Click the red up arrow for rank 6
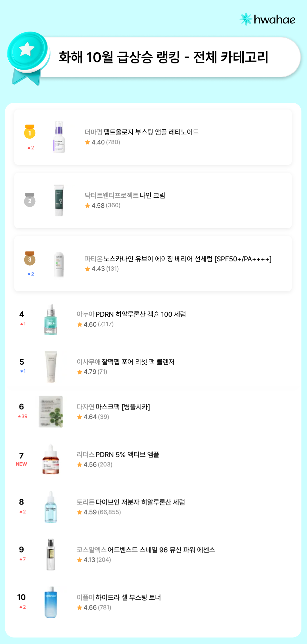This screenshot has height=644, width=307. point(20,416)
